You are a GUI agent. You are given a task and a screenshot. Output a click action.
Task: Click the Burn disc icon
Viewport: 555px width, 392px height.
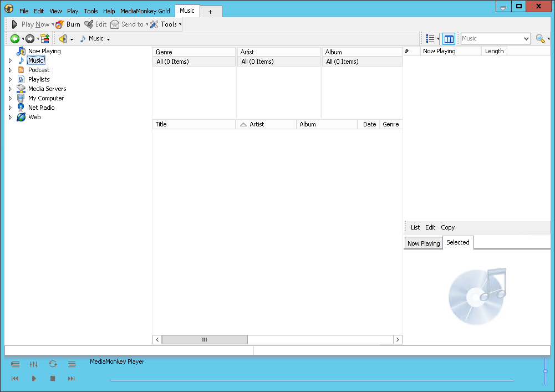coord(60,24)
